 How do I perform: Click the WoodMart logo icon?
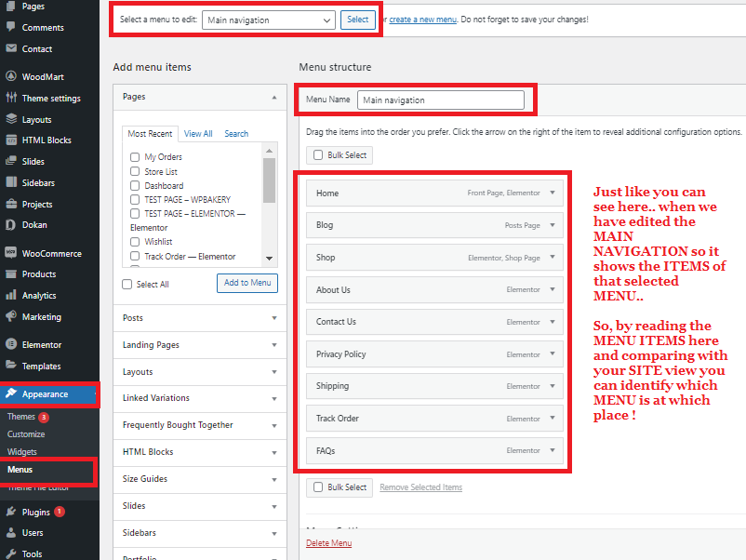(x=11, y=76)
